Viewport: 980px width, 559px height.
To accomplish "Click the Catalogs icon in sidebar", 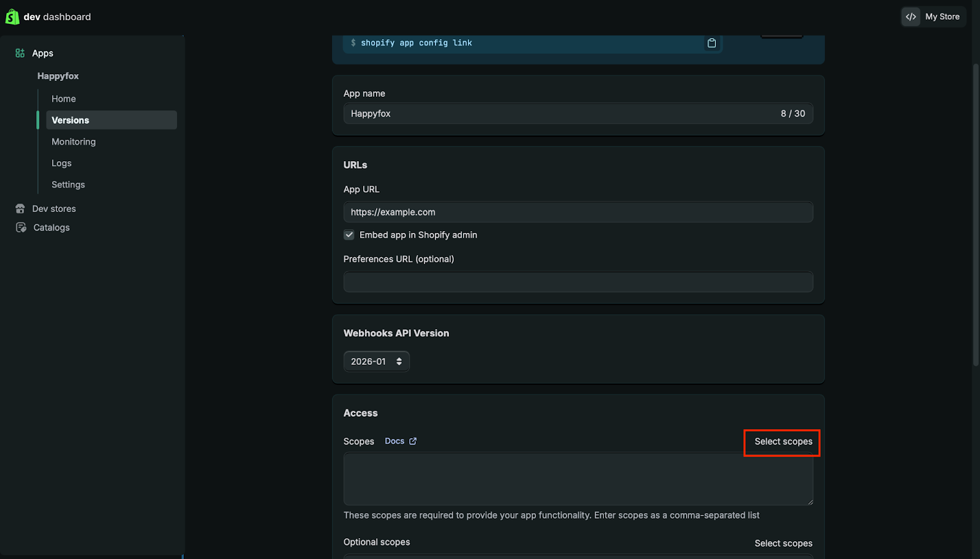I will click(x=21, y=227).
